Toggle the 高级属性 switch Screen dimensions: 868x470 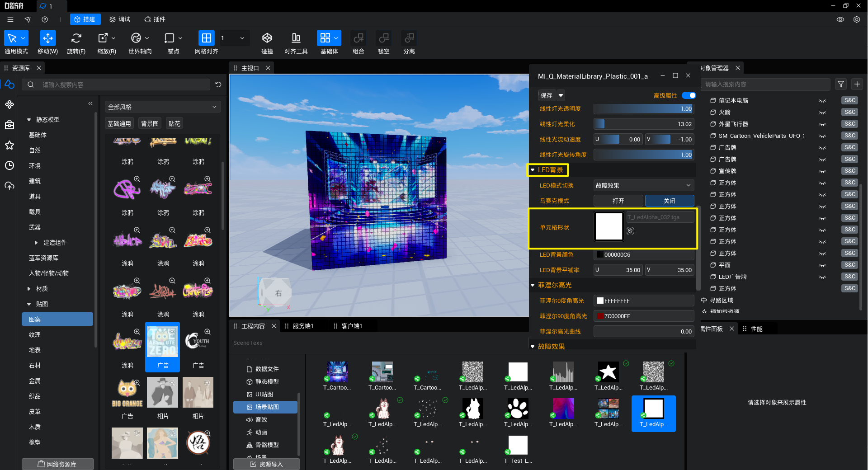click(x=689, y=95)
